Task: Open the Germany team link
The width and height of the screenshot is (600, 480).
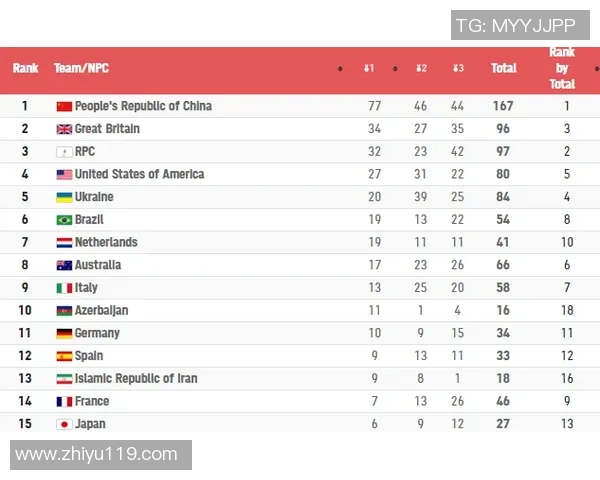Action: tap(97, 333)
